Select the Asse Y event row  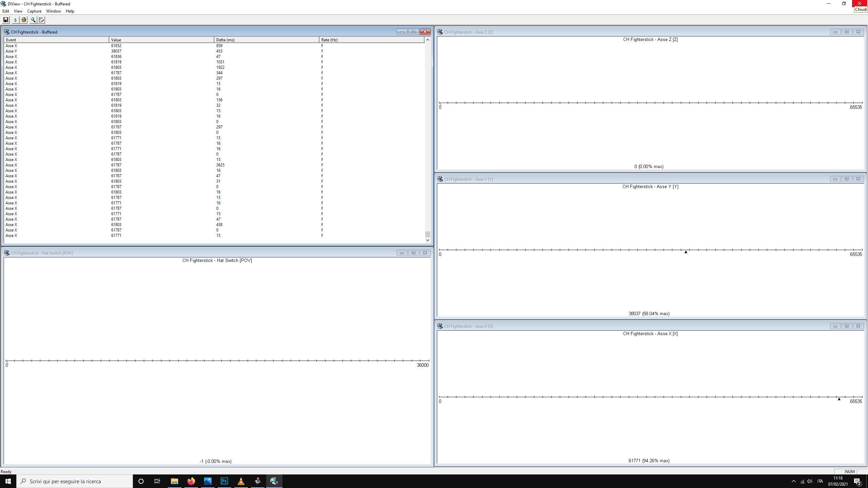(214, 51)
